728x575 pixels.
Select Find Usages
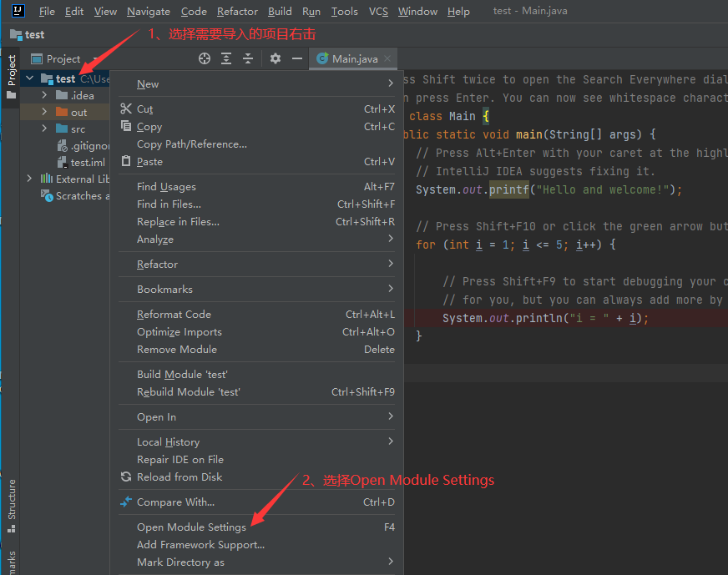[x=257, y=187]
